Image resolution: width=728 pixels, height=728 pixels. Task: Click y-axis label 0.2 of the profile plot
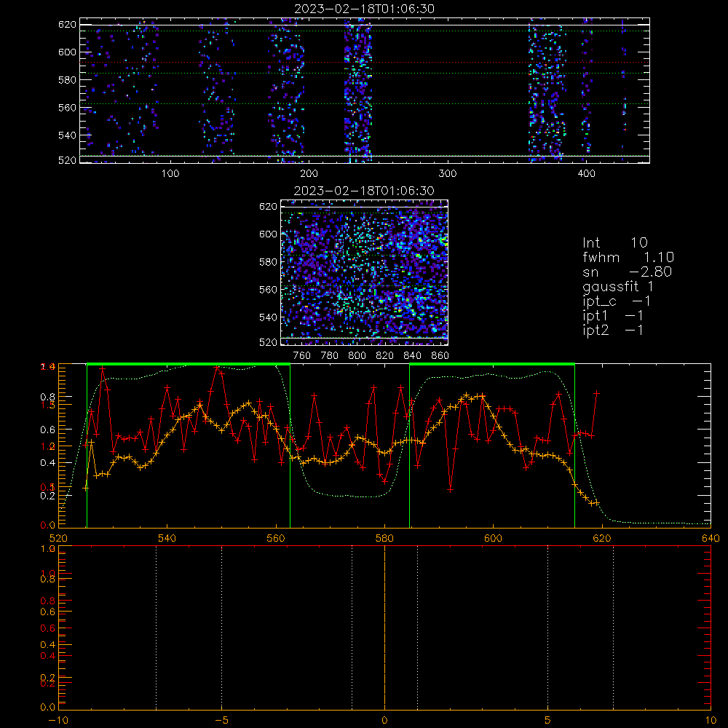(x=47, y=495)
